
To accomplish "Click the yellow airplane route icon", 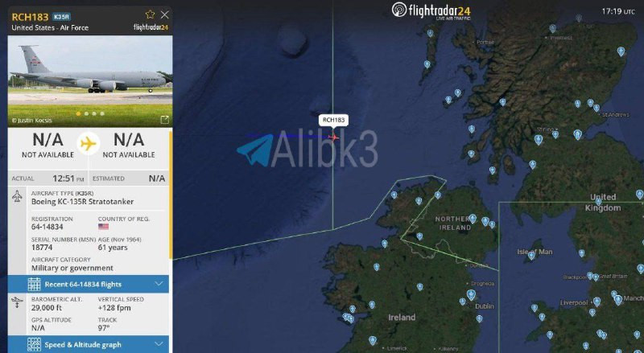I will coord(88,144).
